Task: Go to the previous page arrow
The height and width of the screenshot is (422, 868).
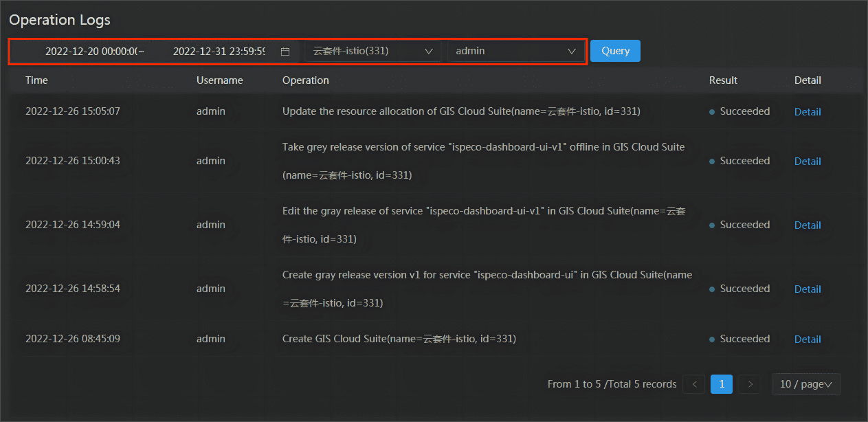Action: pyautogui.click(x=694, y=384)
